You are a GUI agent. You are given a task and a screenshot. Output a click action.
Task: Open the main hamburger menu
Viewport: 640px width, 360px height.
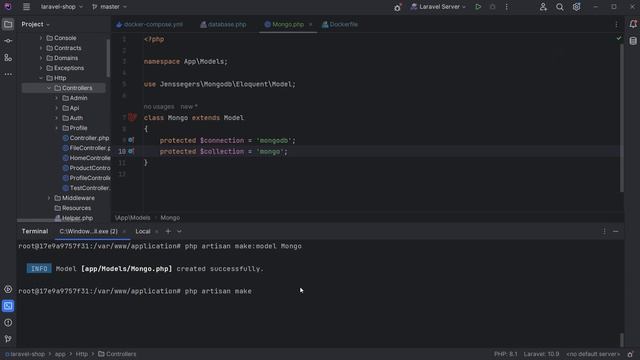coord(27,7)
